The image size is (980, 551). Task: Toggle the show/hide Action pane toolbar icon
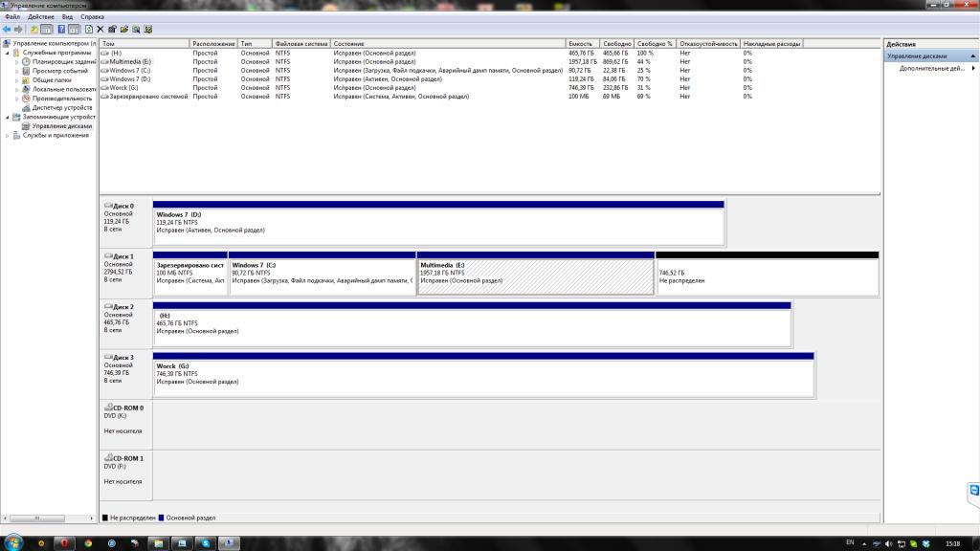(x=75, y=30)
